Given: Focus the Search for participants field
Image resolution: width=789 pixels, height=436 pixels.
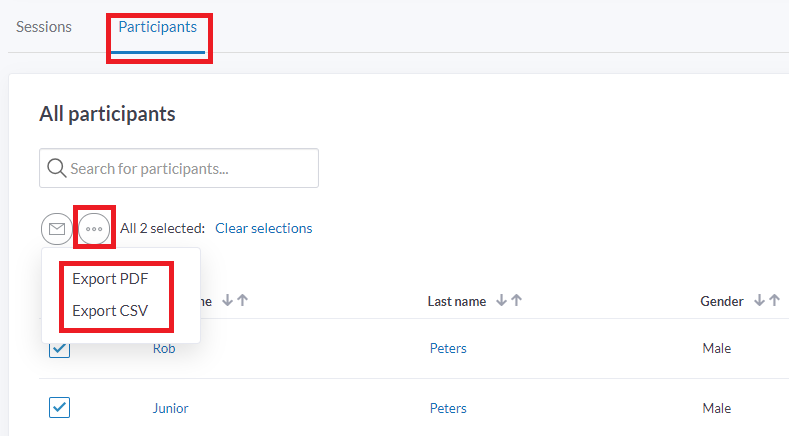Looking at the screenshot, I should click(190, 168).
